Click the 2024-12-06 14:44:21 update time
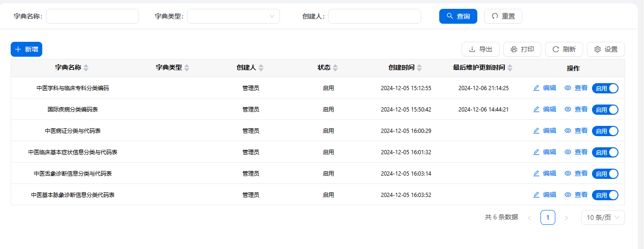 (483, 109)
